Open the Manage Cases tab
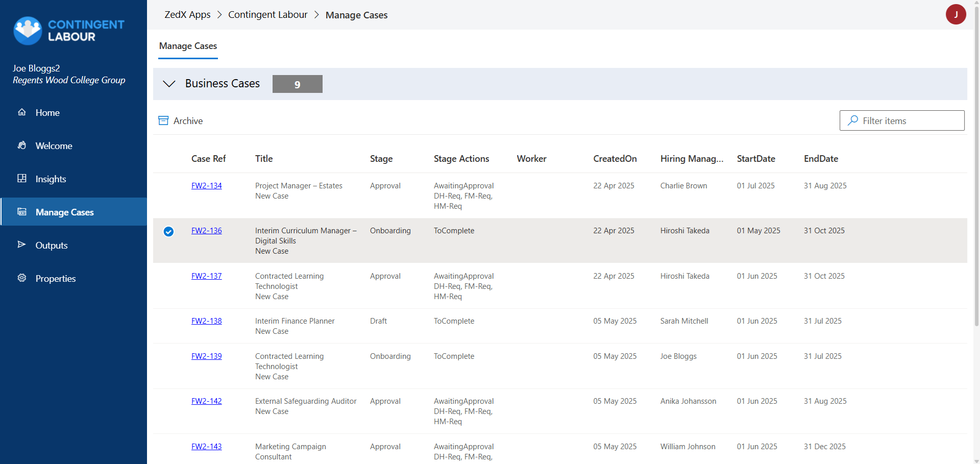This screenshot has width=980, height=464. tap(188, 46)
